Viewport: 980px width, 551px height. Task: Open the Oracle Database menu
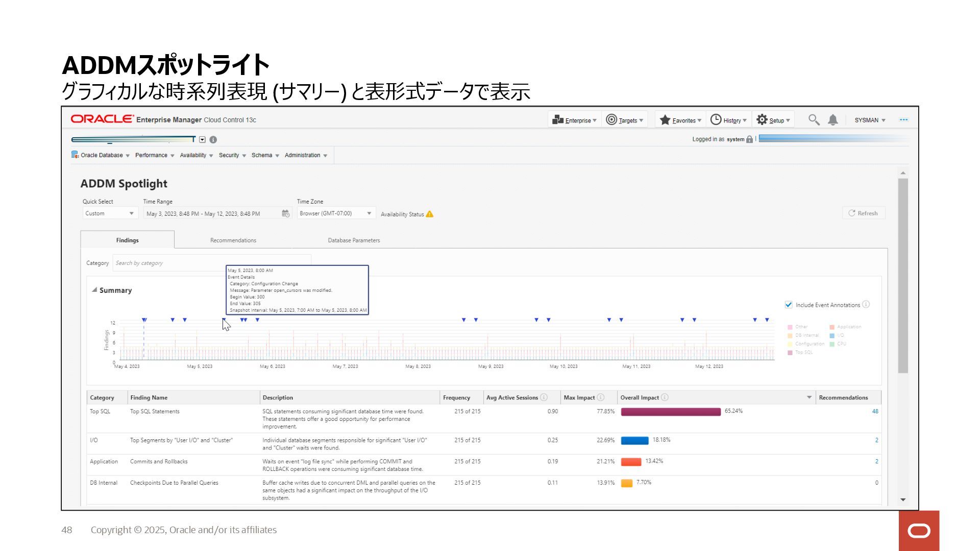coord(101,155)
